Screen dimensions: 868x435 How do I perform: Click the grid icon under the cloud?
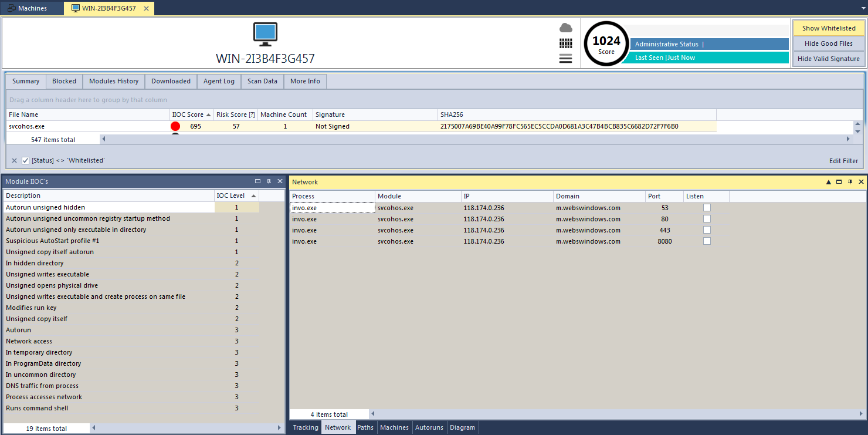coord(565,43)
